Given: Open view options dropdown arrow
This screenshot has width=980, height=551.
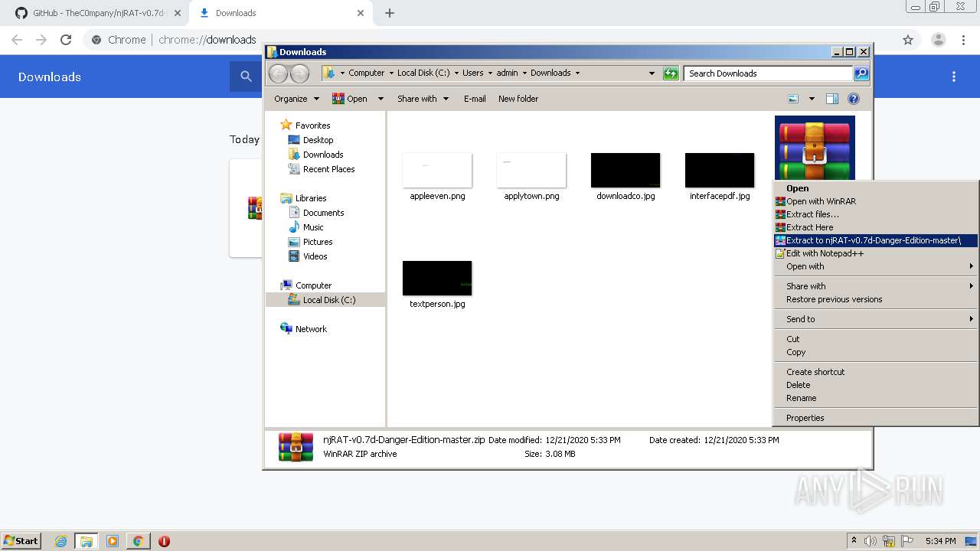Looking at the screenshot, I should (811, 99).
